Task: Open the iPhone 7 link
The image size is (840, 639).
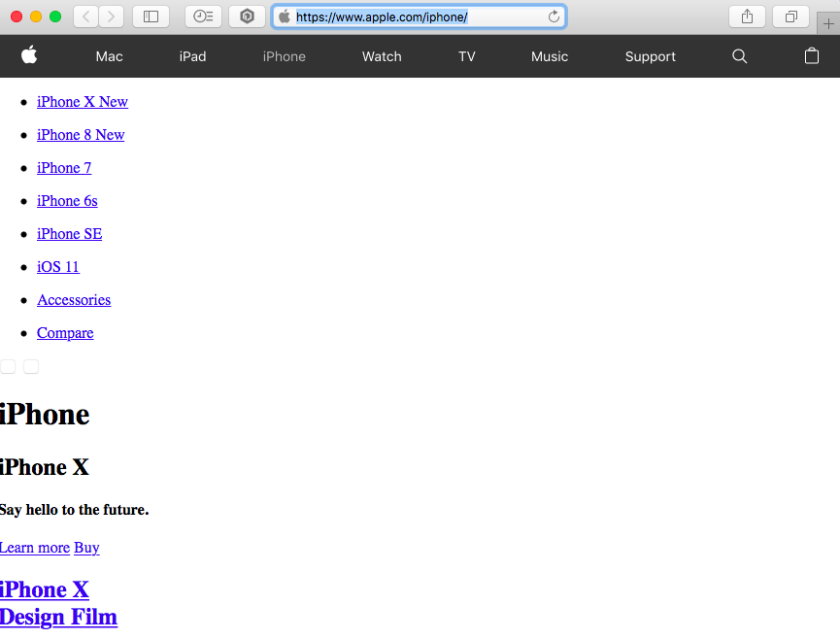Action: (64, 168)
